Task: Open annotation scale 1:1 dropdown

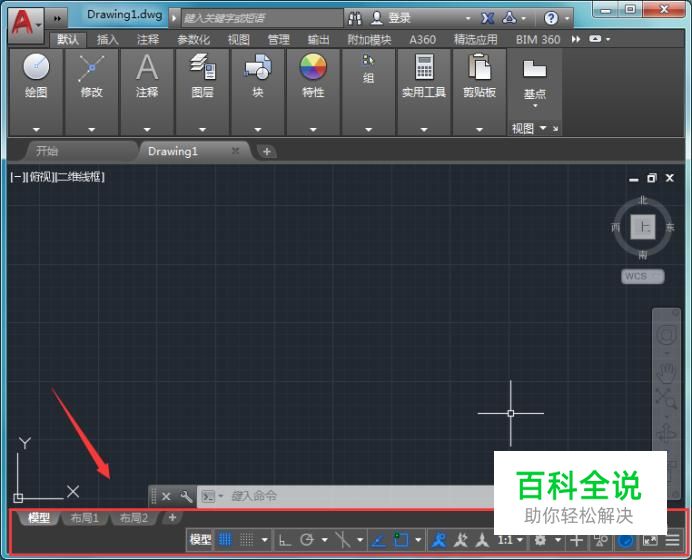Action: [x=510, y=540]
